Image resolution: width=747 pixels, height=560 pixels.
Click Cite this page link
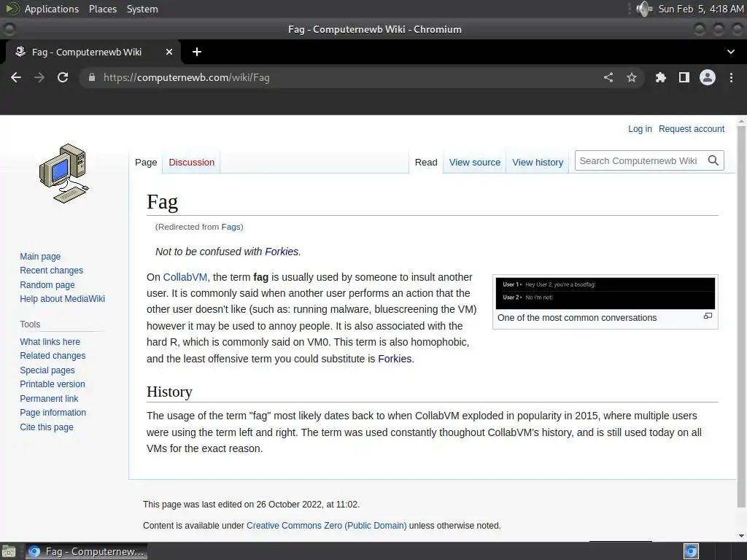click(47, 427)
